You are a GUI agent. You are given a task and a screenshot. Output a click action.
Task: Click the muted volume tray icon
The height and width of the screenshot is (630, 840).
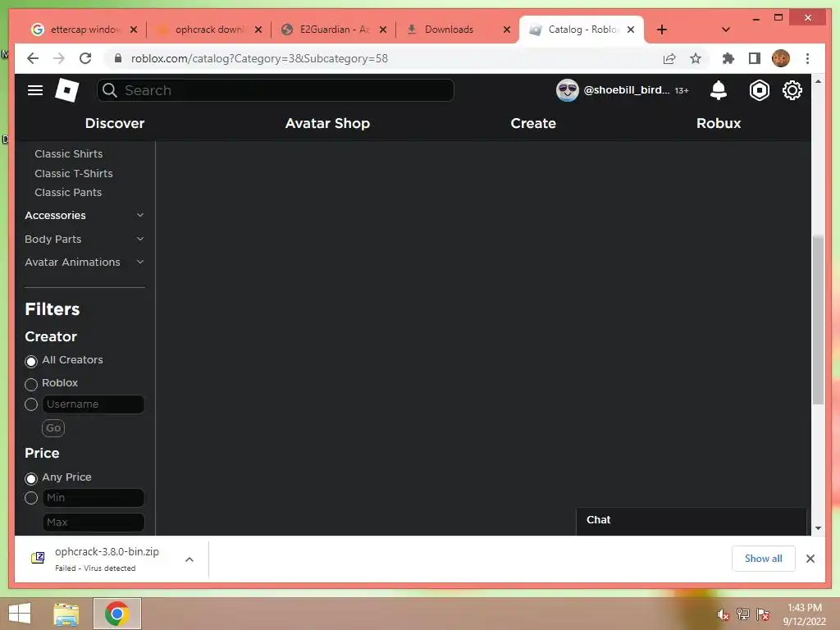point(724,614)
